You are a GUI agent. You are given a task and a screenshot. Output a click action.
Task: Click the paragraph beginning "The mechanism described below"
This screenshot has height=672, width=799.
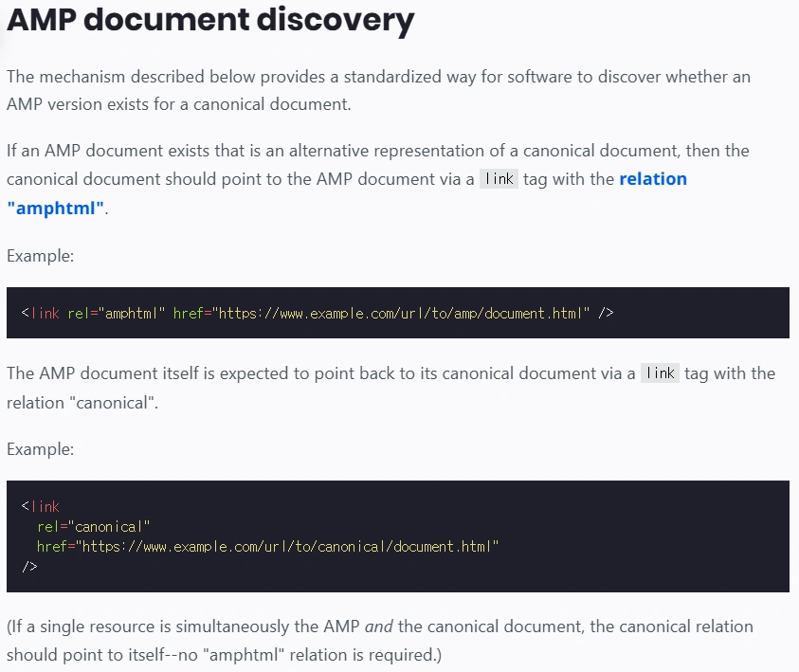tap(379, 90)
